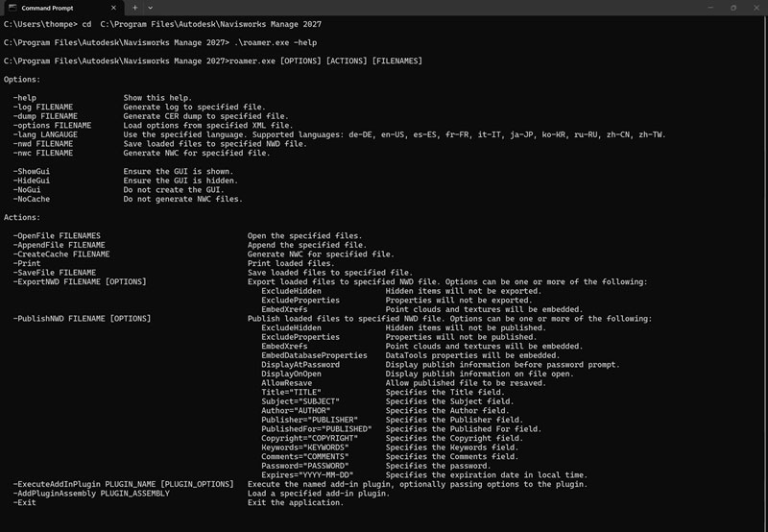Close the terminal window
This screenshot has height=532, width=768.
756,8
